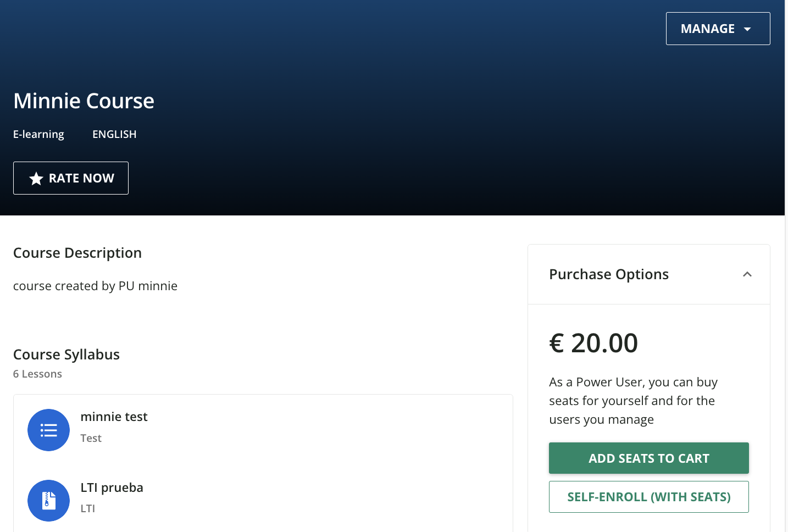The image size is (788, 532).
Task: Click the Minnie Course title
Action: point(84,101)
